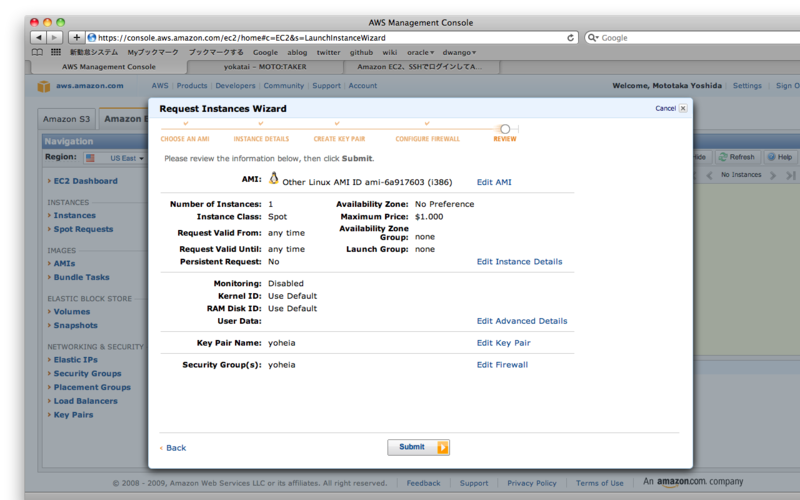This screenshot has height=500, width=800.
Task: Open Key Pairs in navigation
Action: pos(73,415)
